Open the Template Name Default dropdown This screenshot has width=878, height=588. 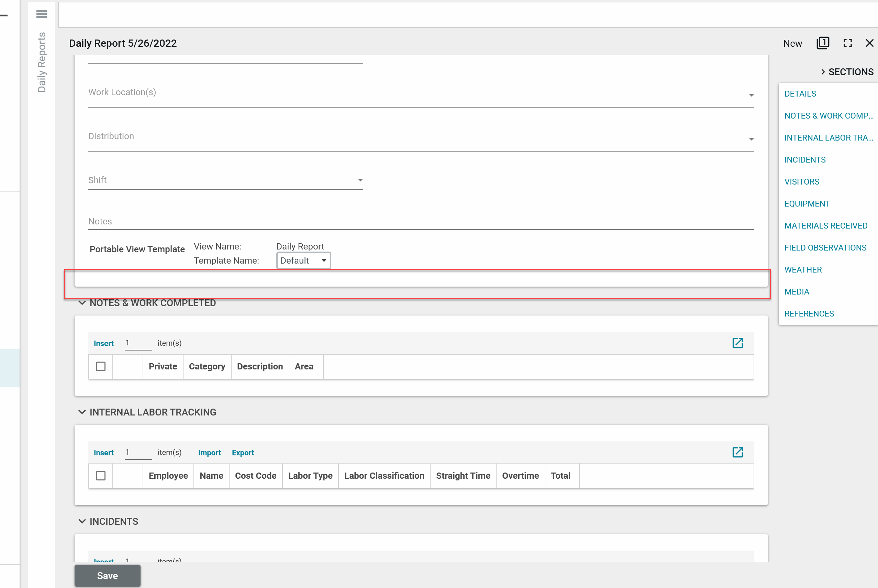303,260
